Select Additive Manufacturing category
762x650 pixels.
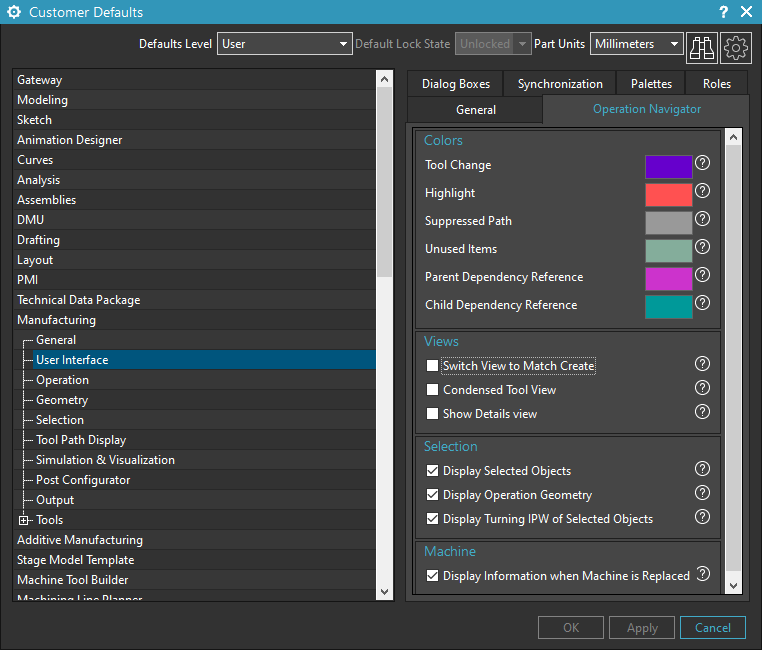pyautogui.click(x=194, y=540)
